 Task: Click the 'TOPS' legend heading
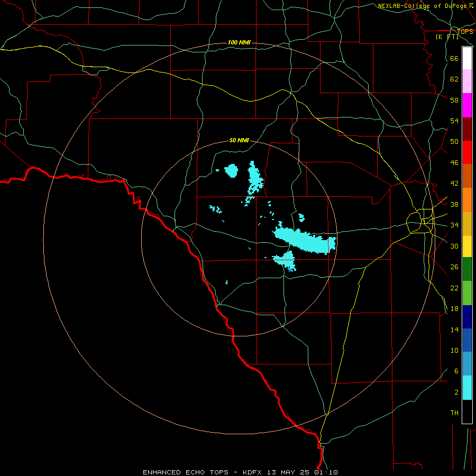[x=465, y=31]
